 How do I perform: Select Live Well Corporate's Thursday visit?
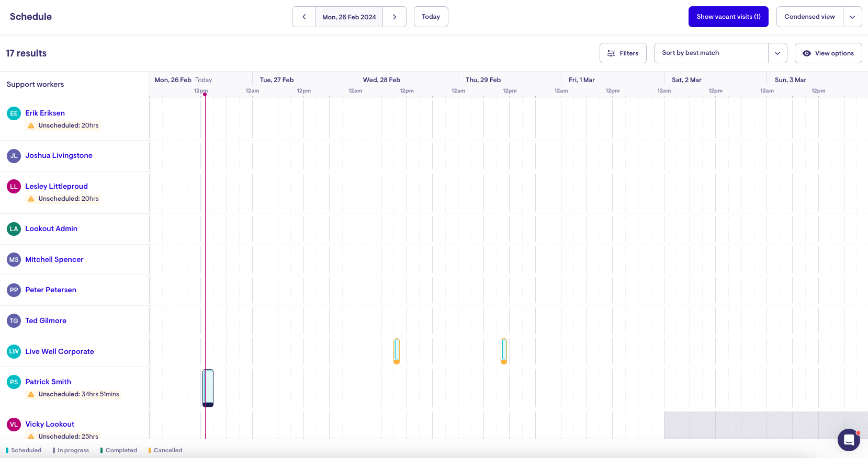(x=504, y=351)
